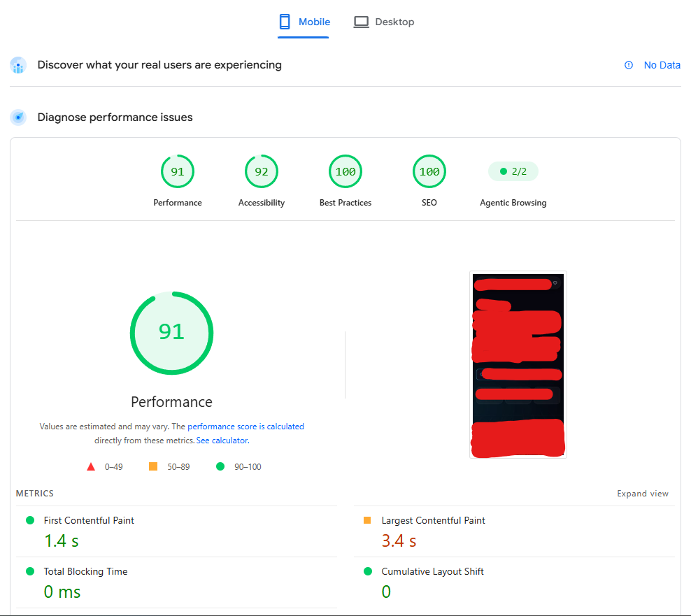Click the Cumulative Layout Shift status dot
Viewport: 691px width, 616px height.
point(368,571)
